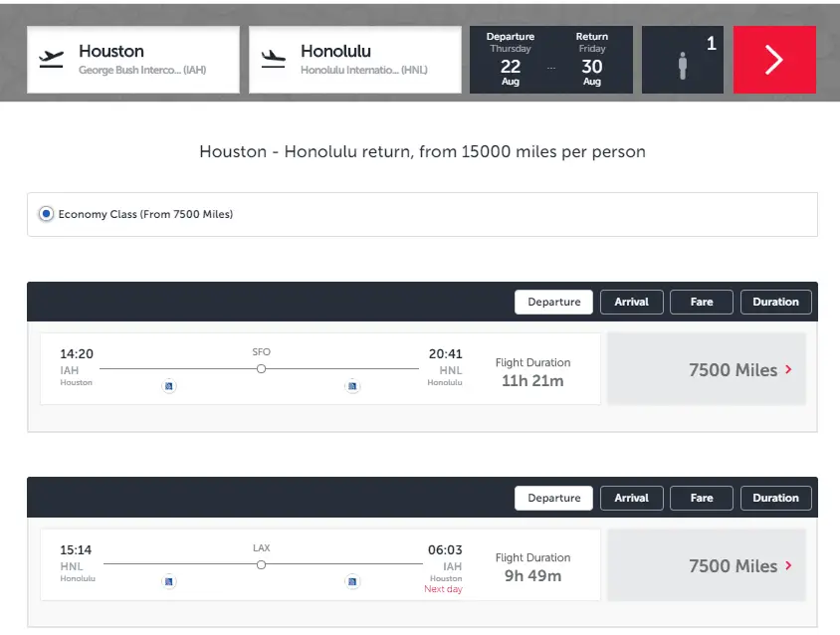Click the Houston origin airport field
Image resolution: width=840 pixels, height=635 pixels.
(x=133, y=60)
